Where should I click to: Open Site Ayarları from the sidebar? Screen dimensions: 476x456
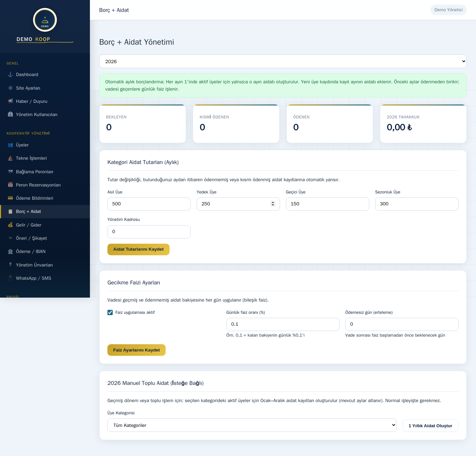45,88
